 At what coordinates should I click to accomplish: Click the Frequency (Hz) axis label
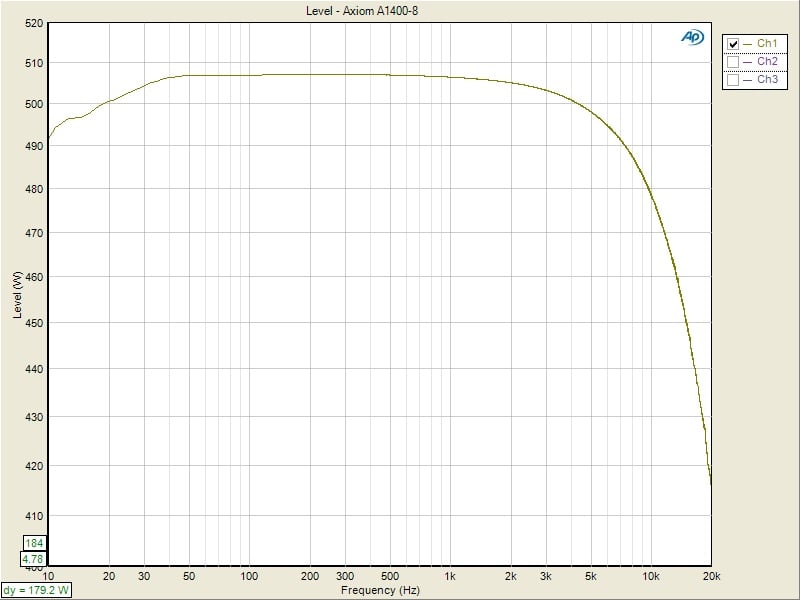pos(379,590)
